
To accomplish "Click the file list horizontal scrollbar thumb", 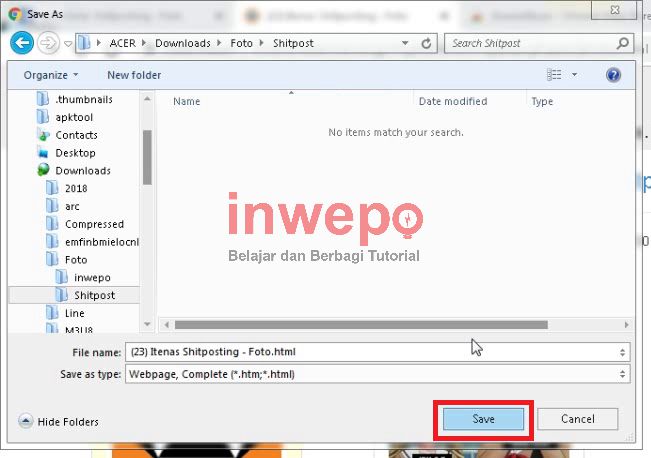I will (x=361, y=325).
